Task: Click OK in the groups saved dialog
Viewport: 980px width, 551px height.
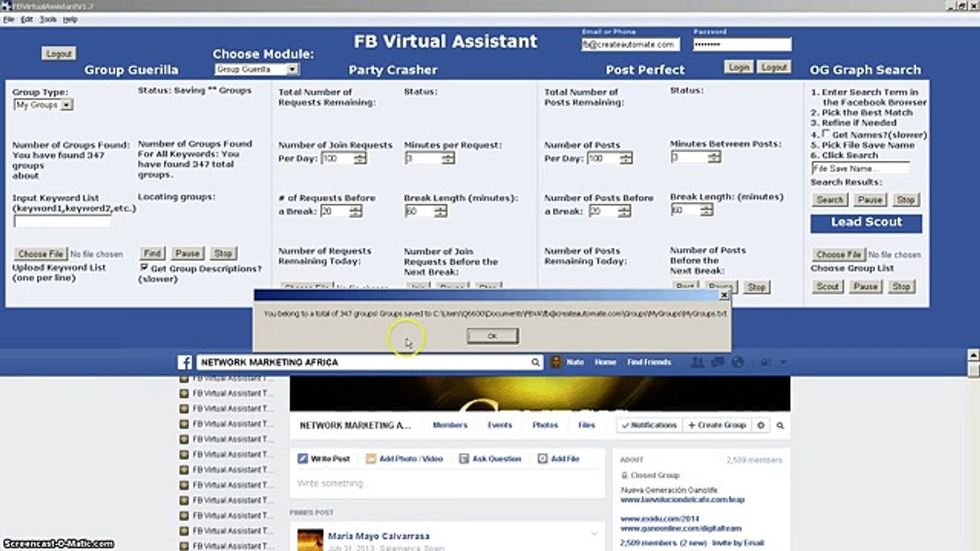Action: pos(492,335)
